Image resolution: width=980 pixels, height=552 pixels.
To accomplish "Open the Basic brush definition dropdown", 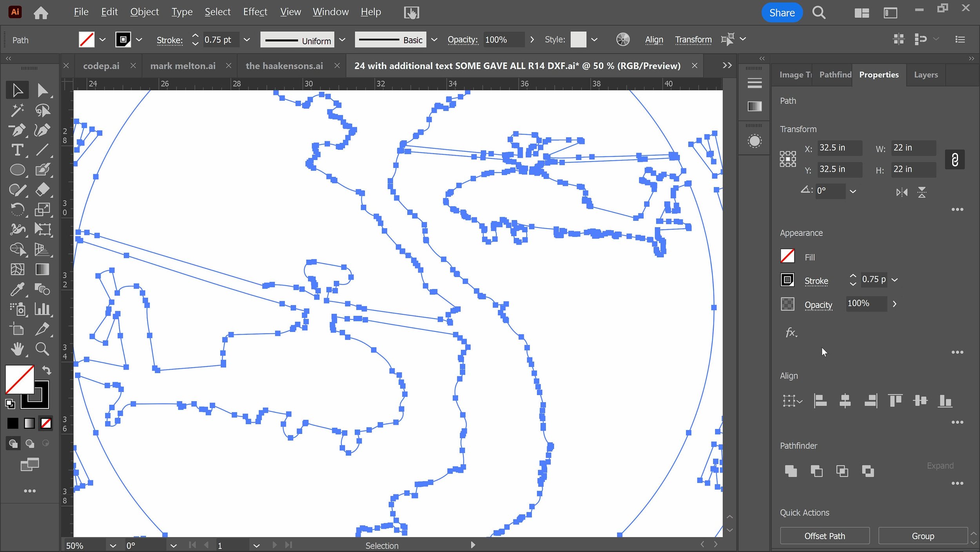I will pos(434,40).
